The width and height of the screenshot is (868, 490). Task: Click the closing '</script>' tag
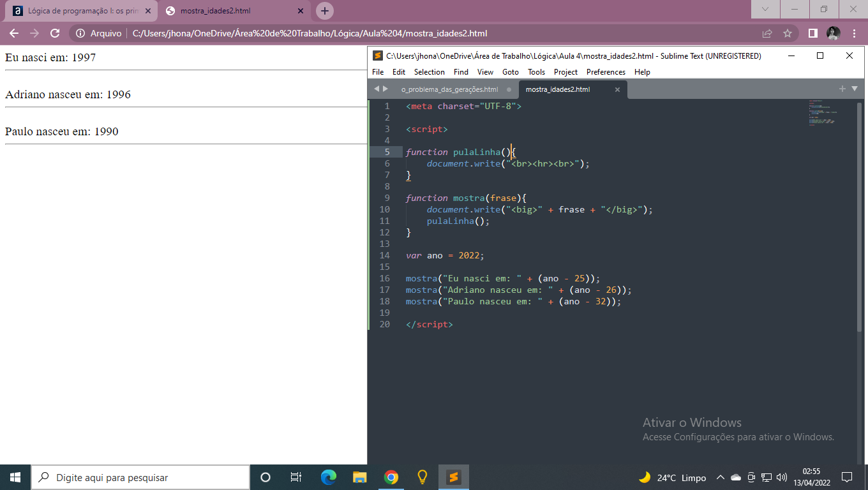pos(429,324)
